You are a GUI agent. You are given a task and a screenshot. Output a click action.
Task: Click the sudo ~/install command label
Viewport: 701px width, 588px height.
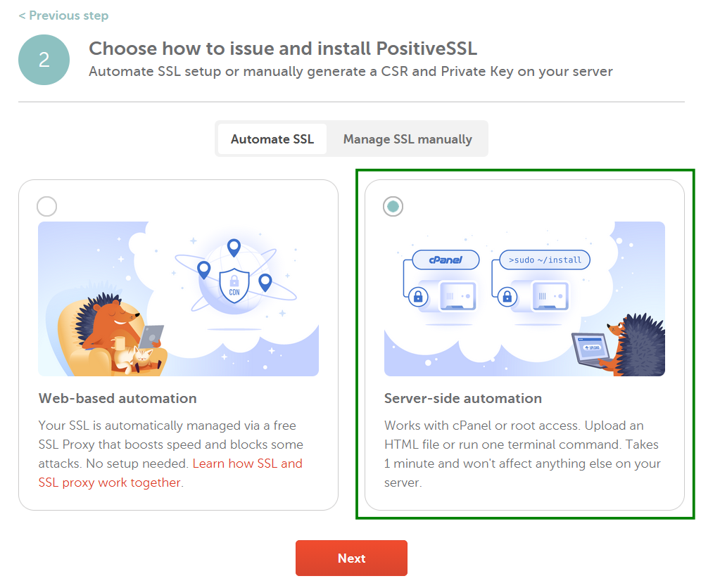(x=545, y=260)
